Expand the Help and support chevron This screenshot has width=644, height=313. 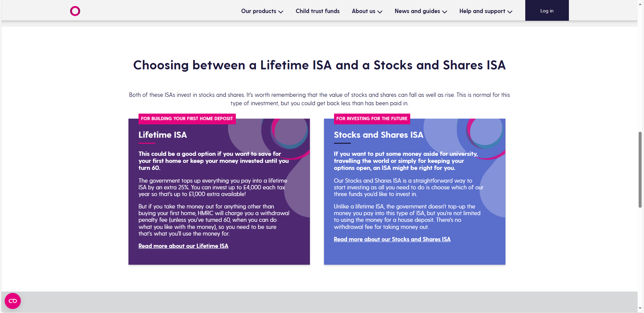510,12
